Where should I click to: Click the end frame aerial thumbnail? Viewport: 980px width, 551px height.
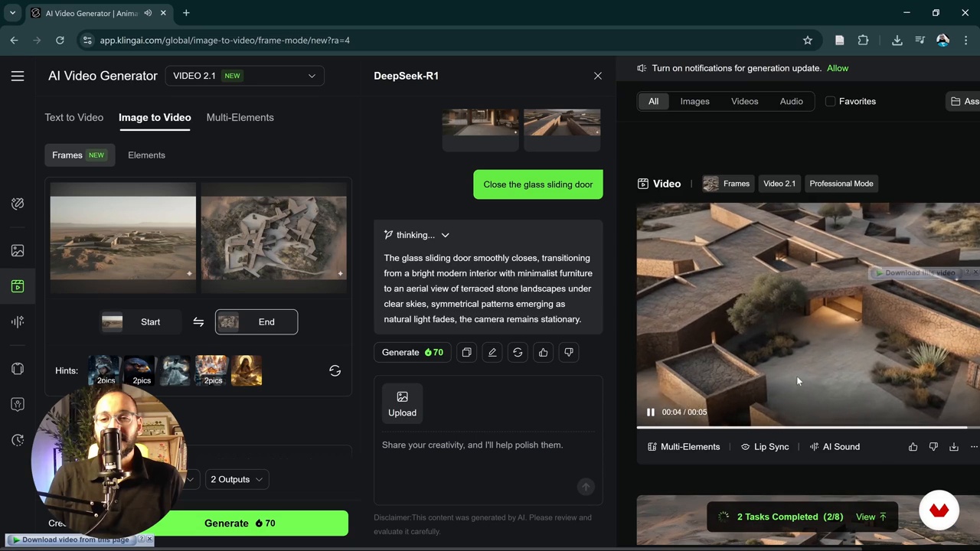point(273,237)
